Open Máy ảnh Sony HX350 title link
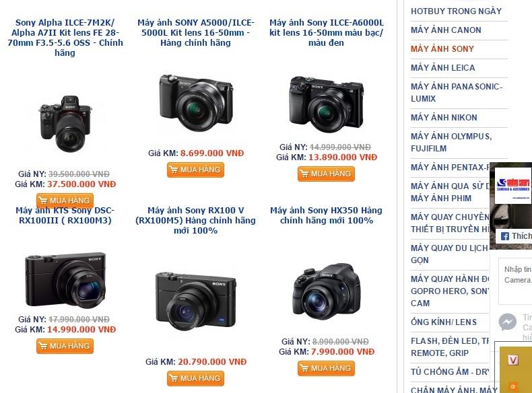Viewport: 532px width, 393px height. tap(326, 215)
